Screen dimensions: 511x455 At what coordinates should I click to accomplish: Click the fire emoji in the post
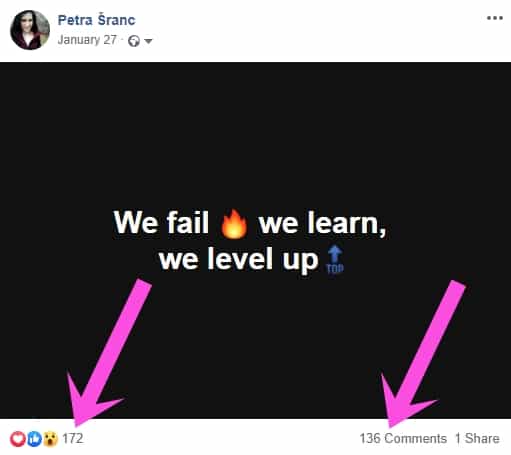pyautogui.click(x=234, y=224)
